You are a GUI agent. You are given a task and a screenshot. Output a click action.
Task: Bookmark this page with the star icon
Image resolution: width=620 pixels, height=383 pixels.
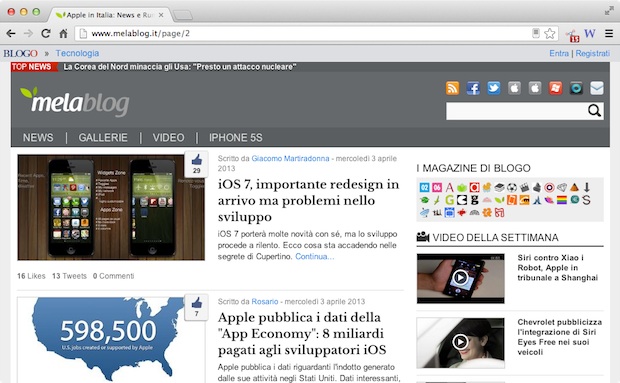(550, 34)
